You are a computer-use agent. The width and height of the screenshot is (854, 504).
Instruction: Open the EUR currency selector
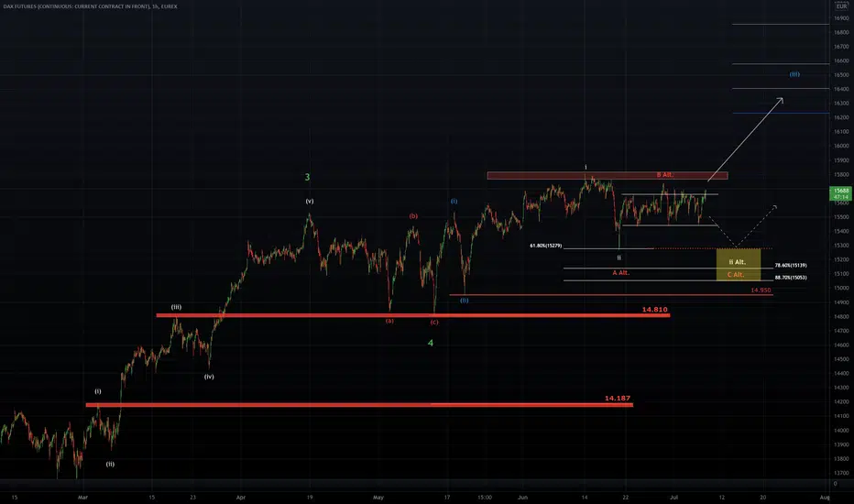[841, 6]
